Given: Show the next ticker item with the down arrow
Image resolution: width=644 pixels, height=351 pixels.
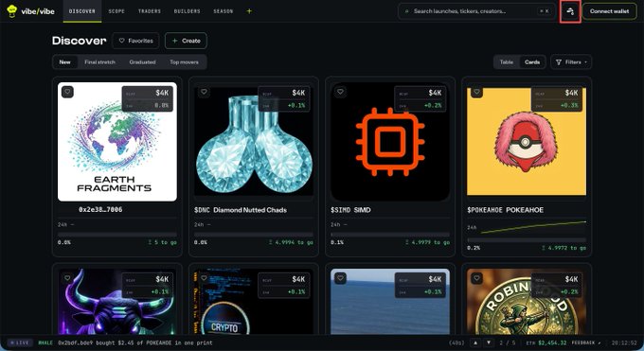Looking at the screenshot, I should (489, 342).
